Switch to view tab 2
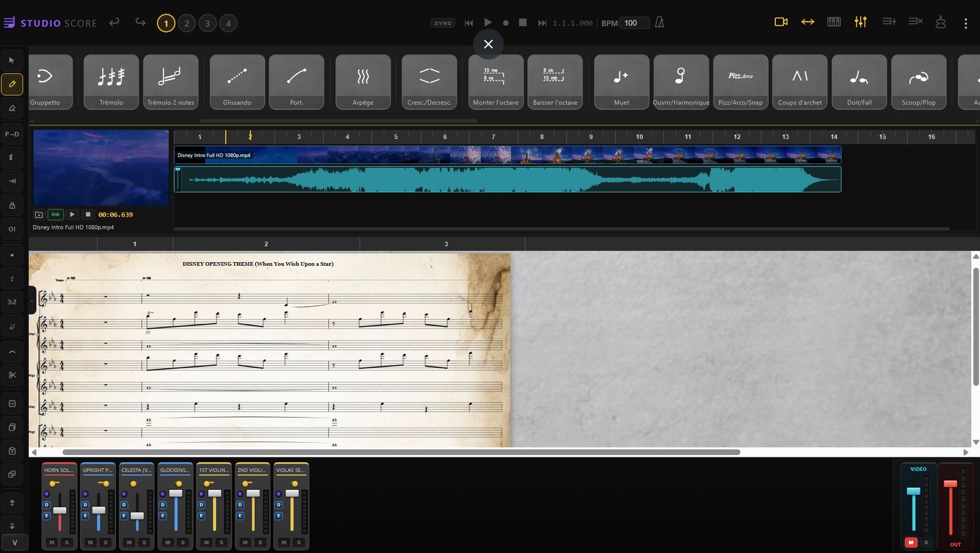 tap(187, 23)
